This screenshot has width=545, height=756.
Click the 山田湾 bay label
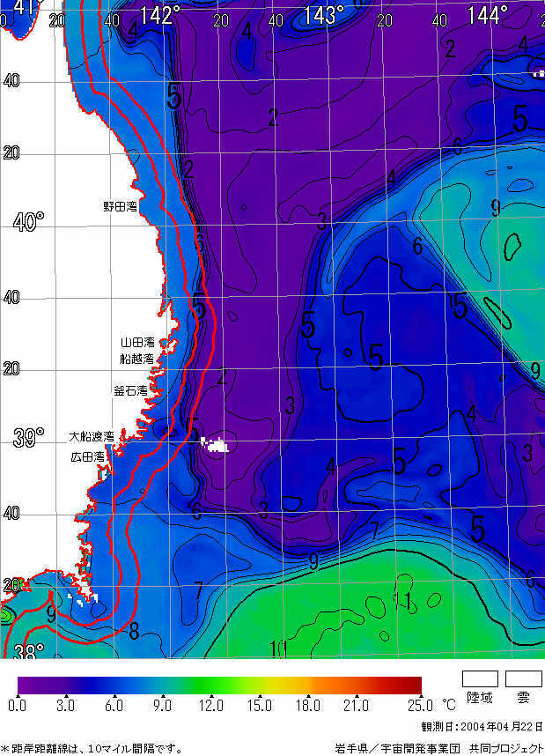pos(137,343)
